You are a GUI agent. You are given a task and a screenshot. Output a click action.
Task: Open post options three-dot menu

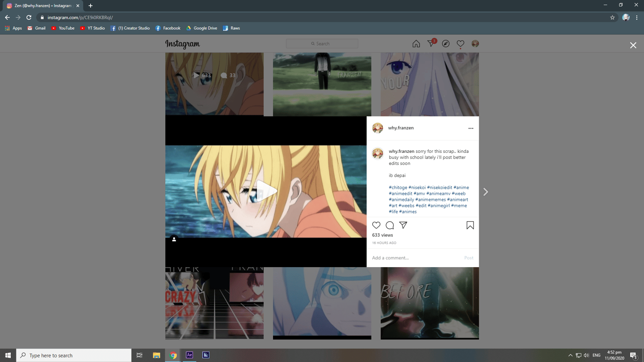(471, 128)
